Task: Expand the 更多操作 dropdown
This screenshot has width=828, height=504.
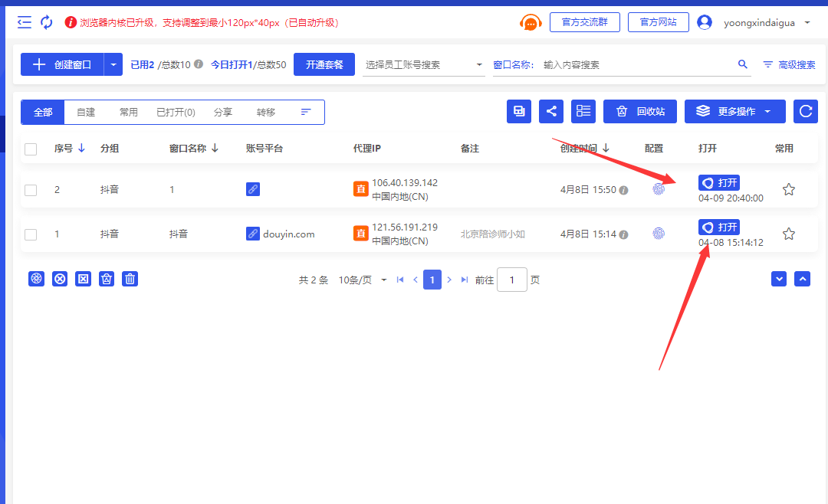Action: tap(734, 111)
